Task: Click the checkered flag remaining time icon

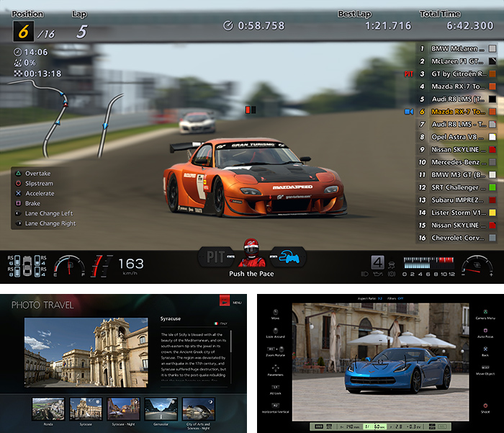Action: click(18, 73)
